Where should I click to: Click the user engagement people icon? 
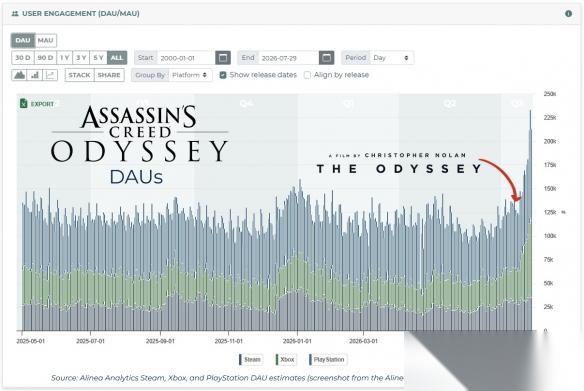(x=15, y=14)
